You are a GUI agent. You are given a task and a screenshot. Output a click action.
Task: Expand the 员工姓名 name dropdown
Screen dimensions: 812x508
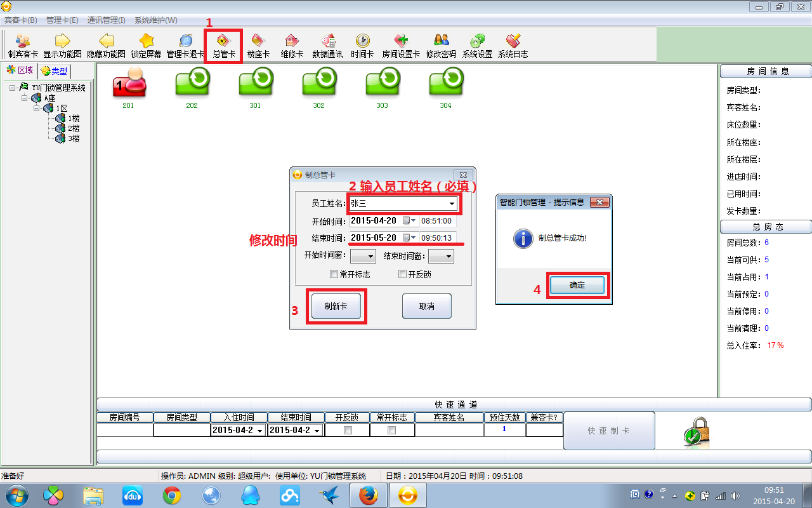coord(452,204)
